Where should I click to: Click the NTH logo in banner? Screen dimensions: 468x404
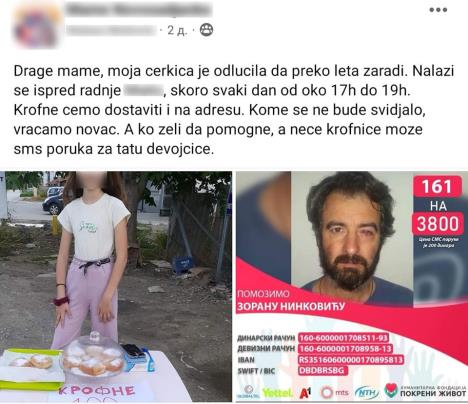(x=367, y=392)
